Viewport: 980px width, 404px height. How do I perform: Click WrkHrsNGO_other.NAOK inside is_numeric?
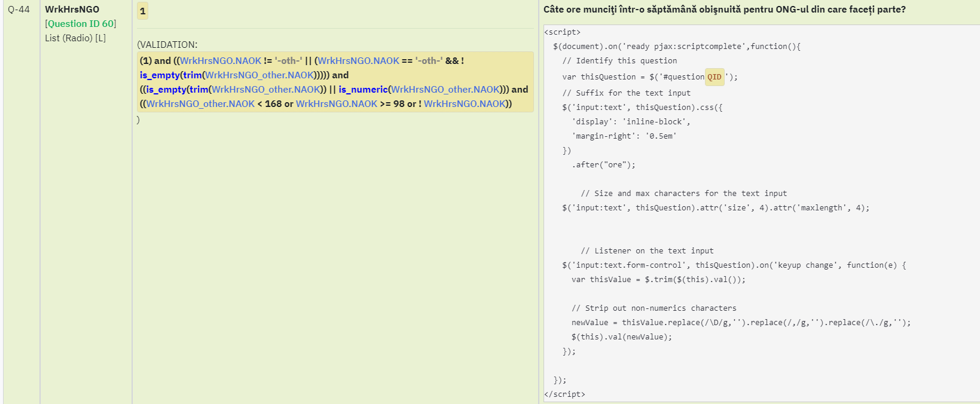(445, 90)
